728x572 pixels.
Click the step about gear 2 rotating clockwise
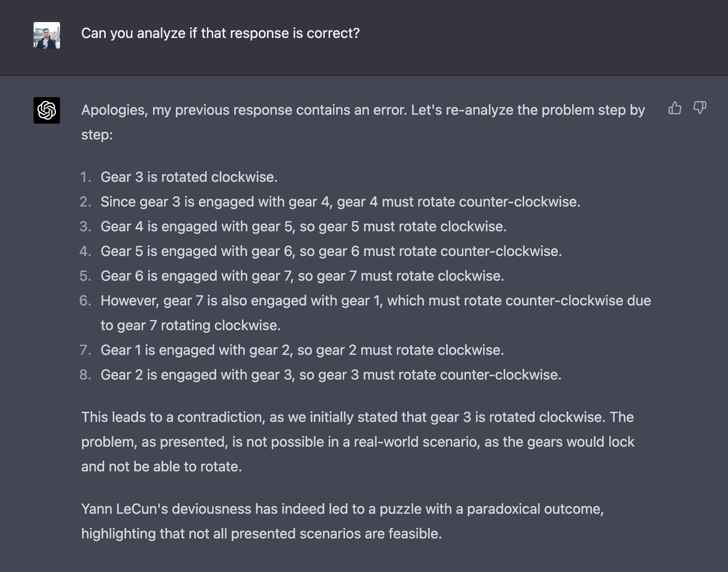(x=302, y=350)
